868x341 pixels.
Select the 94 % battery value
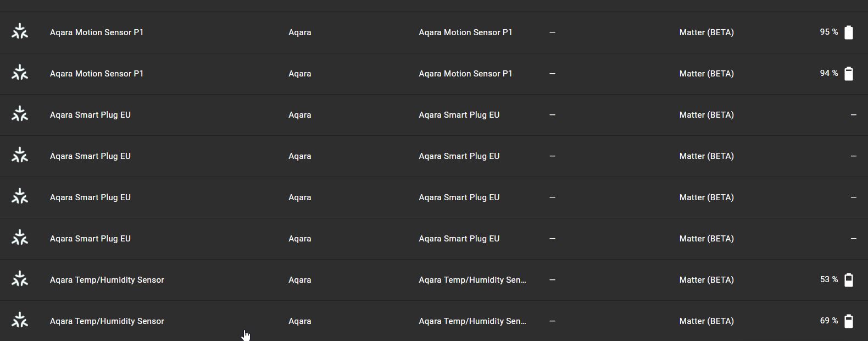(x=829, y=74)
